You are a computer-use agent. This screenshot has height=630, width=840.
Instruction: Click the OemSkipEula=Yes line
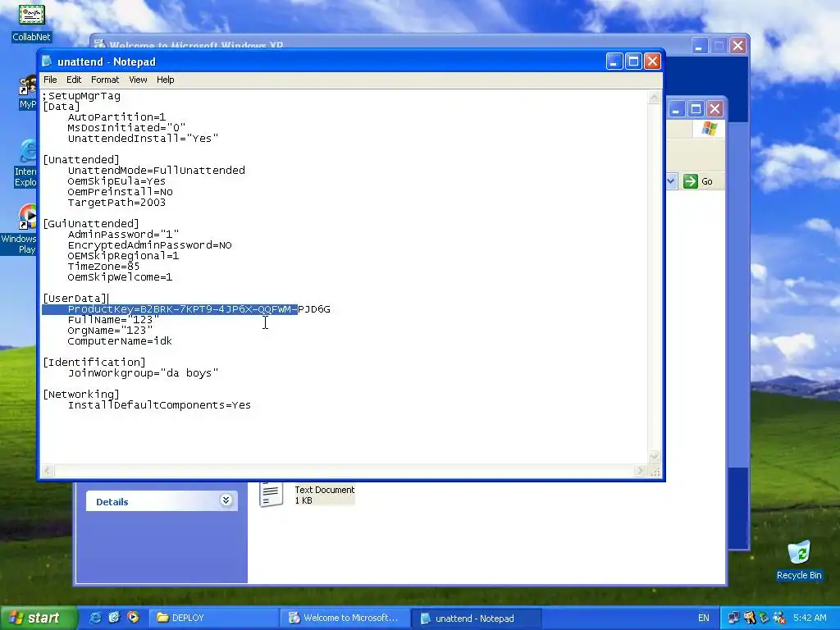click(x=116, y=181)
